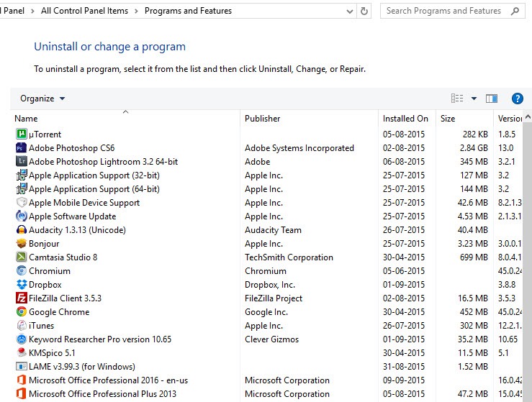Click the Audacity Team publisher cell
Image resolution: width=532 pixels, height=402 pixels.
coord(273,230)
